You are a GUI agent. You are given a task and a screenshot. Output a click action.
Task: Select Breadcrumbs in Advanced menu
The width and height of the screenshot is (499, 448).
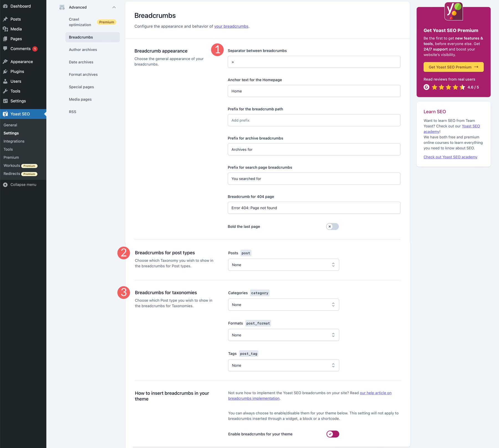pos(93,37)
